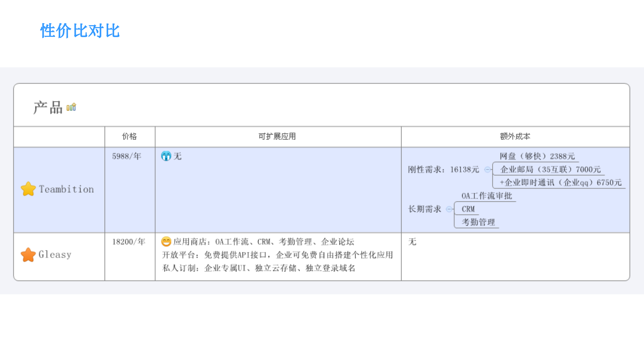Viewport: 644px width, 362px height.
Task: Click the 网盘（够快）2388元 branch node
Action: coord(537,156)
